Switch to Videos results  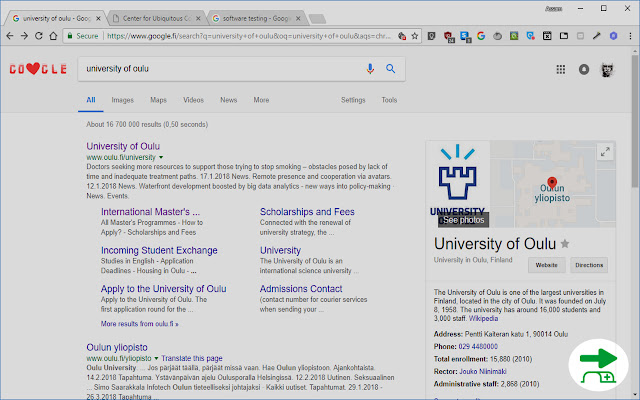pos(193,100)
